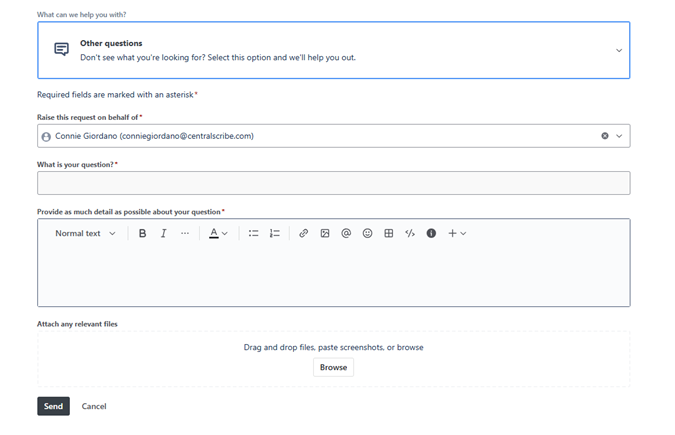This screenshot has width=675, height=435.
Task: Send the request
Action: pos(53,406)
